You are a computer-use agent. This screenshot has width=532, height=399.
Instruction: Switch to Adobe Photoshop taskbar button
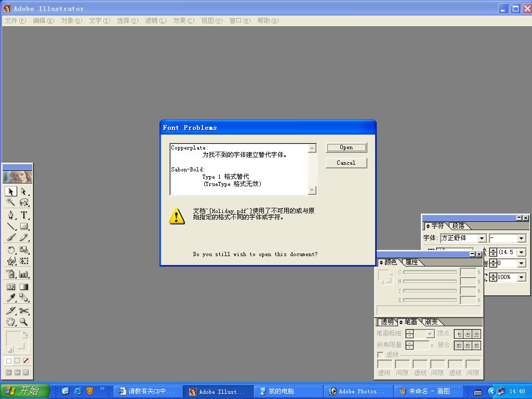[x=358, y=392]
